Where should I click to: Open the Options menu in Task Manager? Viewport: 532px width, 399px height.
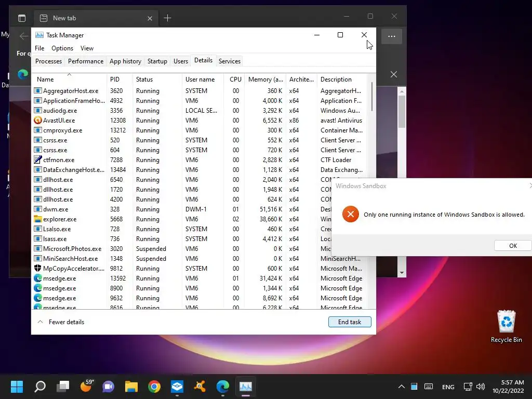coord(62,48)
